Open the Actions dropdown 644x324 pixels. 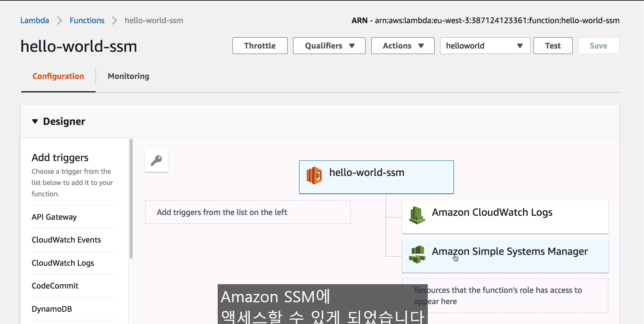point(403,46)
